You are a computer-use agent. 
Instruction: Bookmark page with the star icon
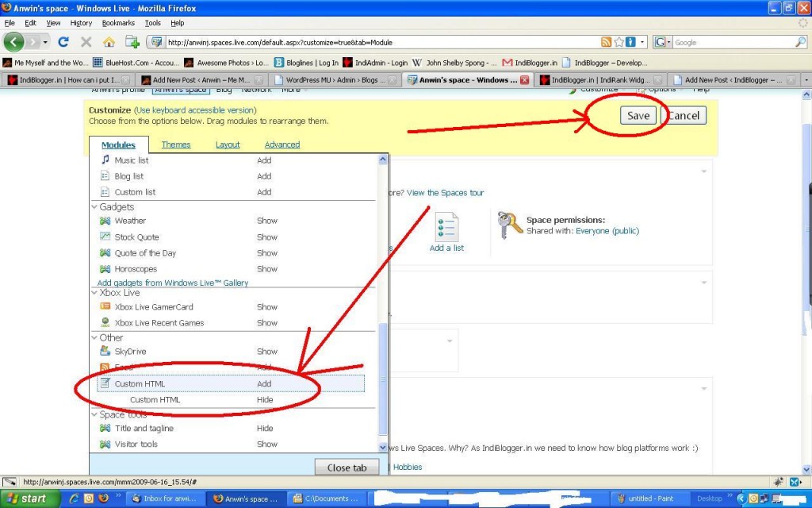619,42
